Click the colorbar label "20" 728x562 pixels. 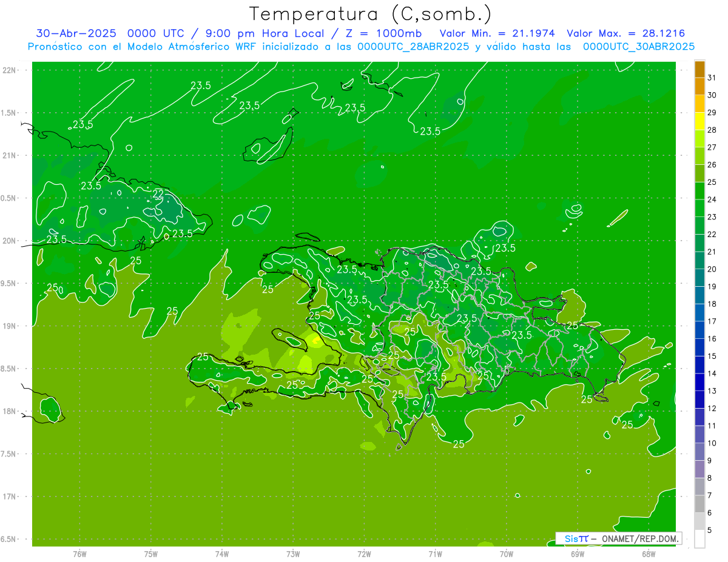click(x=712, y=269)
